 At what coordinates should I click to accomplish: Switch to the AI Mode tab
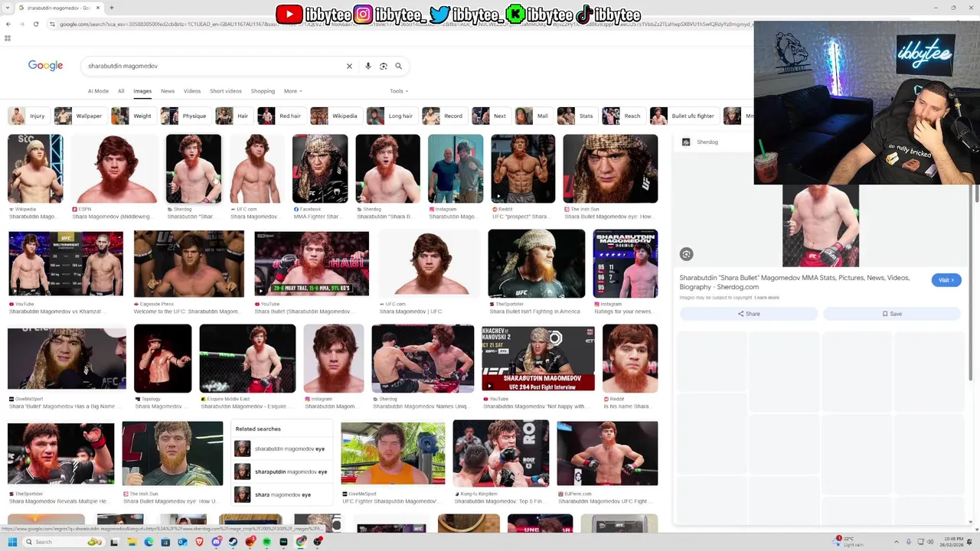coord(98,91)
